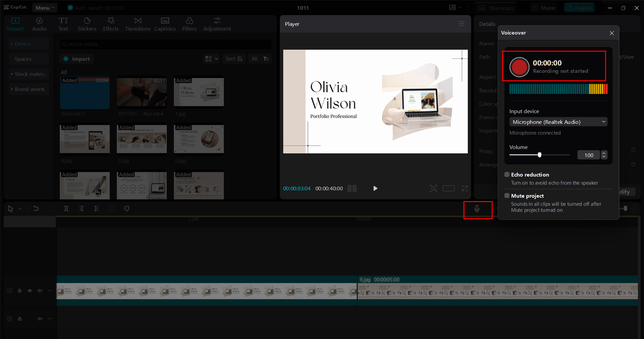Open the Input device microphone dropdown
Image resolution: width=644 pixels, height=339 pixels.
coord(558,122)
